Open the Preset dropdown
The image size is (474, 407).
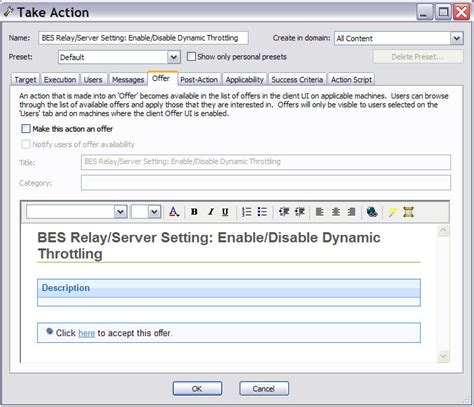tap(173, 57)
